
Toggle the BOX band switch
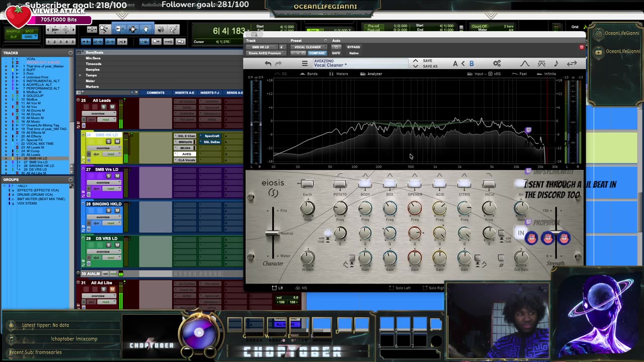click(x=389, y=184)
